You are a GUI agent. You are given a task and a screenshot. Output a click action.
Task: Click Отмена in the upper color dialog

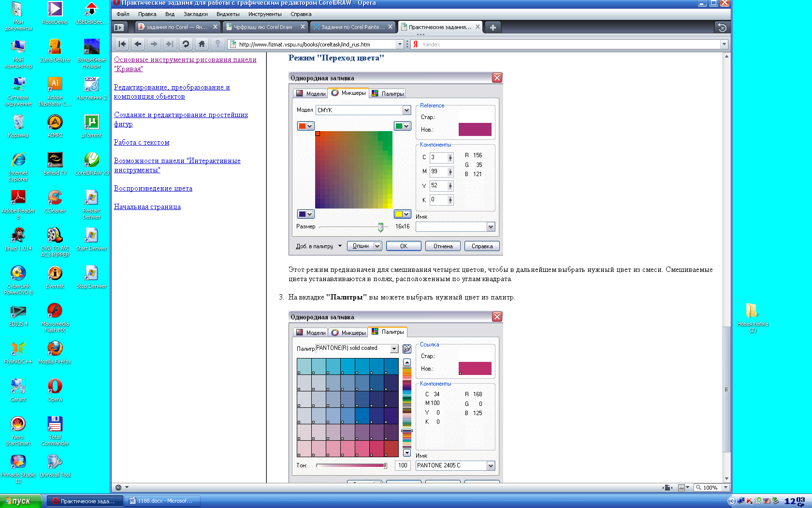443,246
